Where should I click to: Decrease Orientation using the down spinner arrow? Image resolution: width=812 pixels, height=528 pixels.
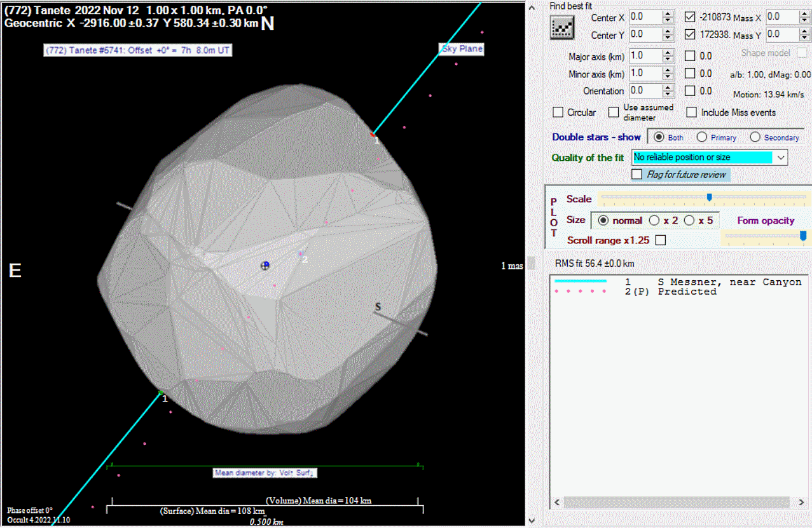point(668,94)
